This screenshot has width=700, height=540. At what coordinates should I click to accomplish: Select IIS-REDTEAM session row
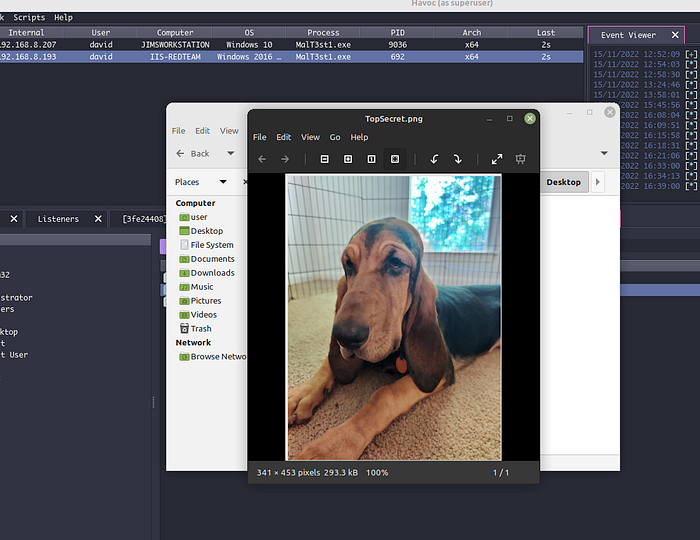[291, 57]
